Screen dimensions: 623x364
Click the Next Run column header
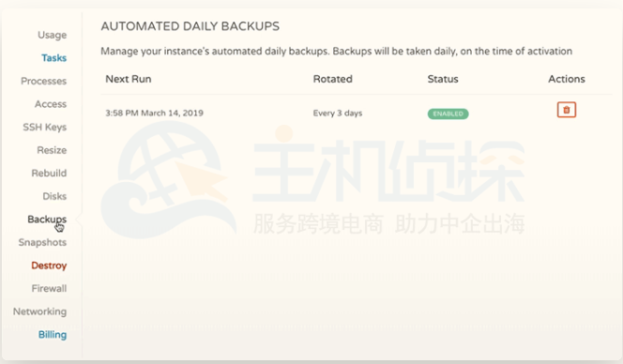coord(128,79)
